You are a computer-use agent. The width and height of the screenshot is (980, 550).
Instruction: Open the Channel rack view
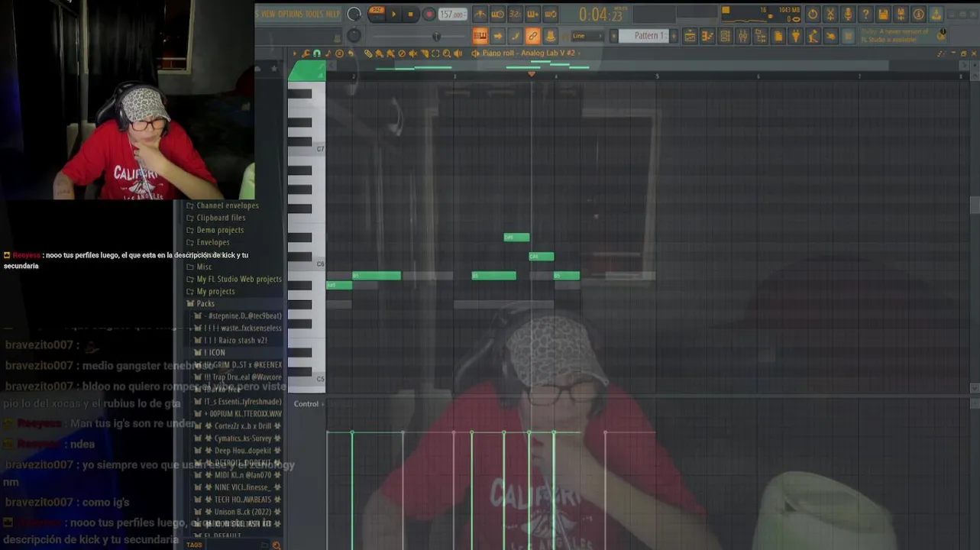[x=725, y=36]
